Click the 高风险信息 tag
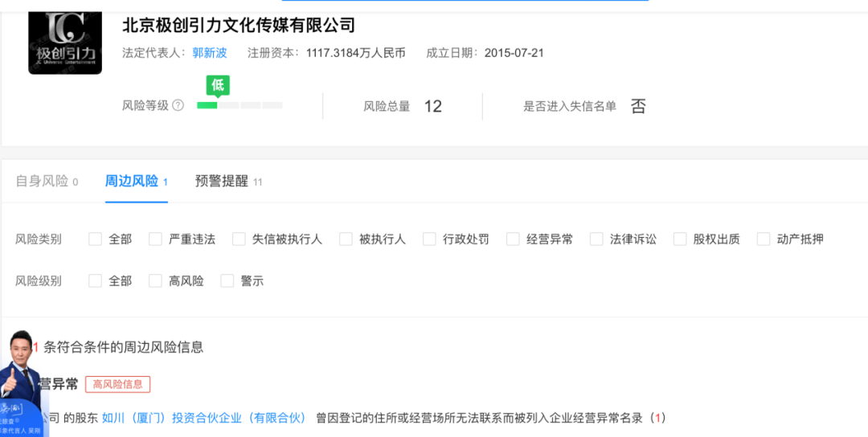 tap(118, 384)
